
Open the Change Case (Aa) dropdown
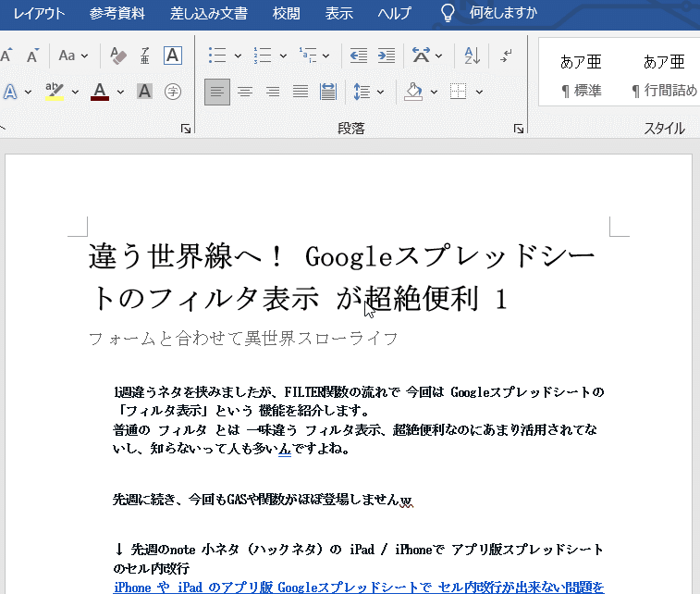click(73, 56)
